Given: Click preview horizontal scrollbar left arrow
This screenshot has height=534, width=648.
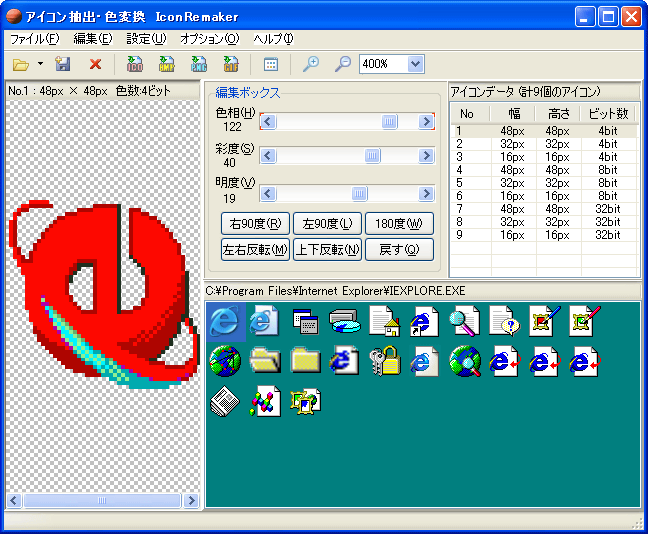Looking at the screenshot, I should [14, 501].
